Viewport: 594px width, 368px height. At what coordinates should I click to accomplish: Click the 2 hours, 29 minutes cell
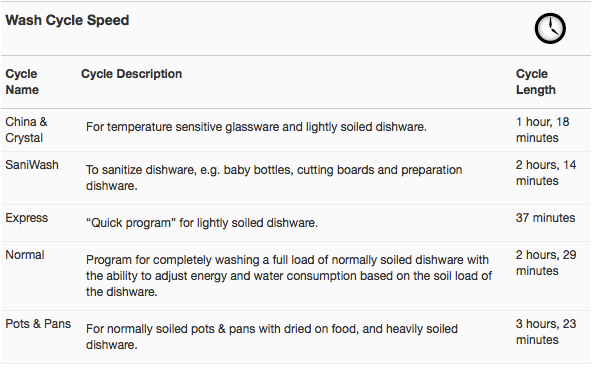point(546,263)
